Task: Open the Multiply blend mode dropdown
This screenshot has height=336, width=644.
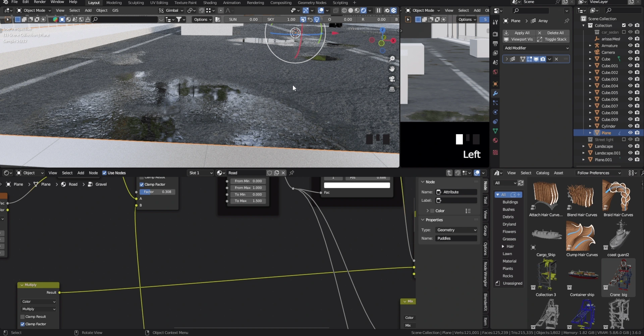Action: [x=39, y=309]
